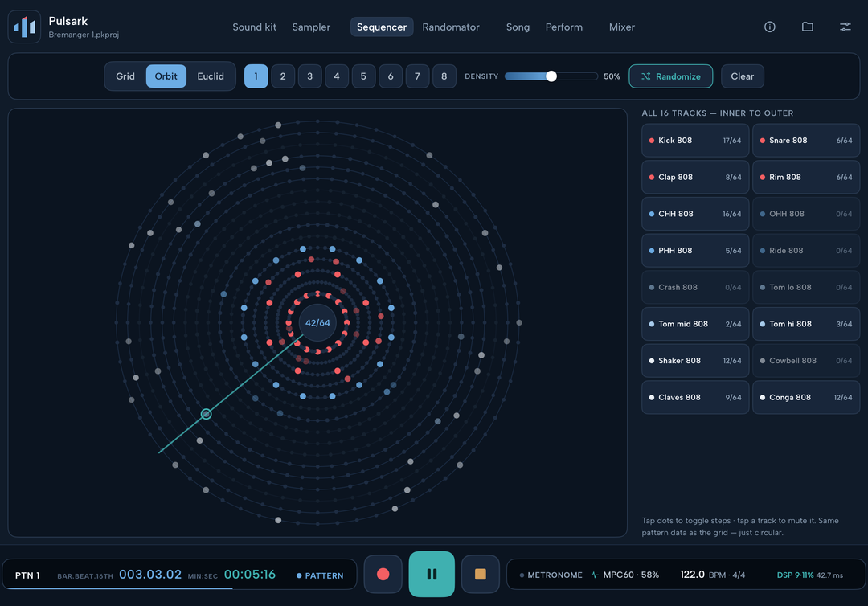
Task: Open the Randomator tab
Action: [x=451, y=27]
